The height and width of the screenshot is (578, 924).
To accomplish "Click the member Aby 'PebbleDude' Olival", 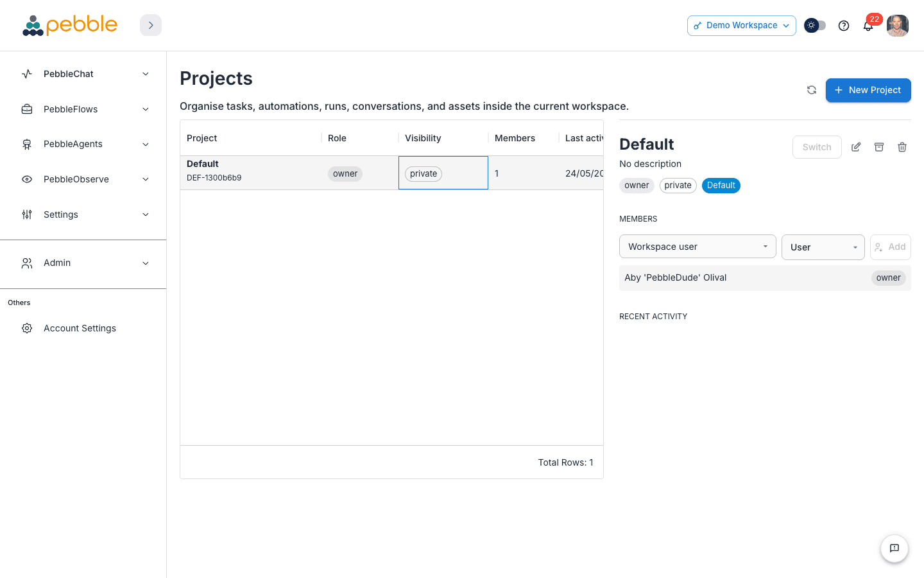I will coord(676,277).
